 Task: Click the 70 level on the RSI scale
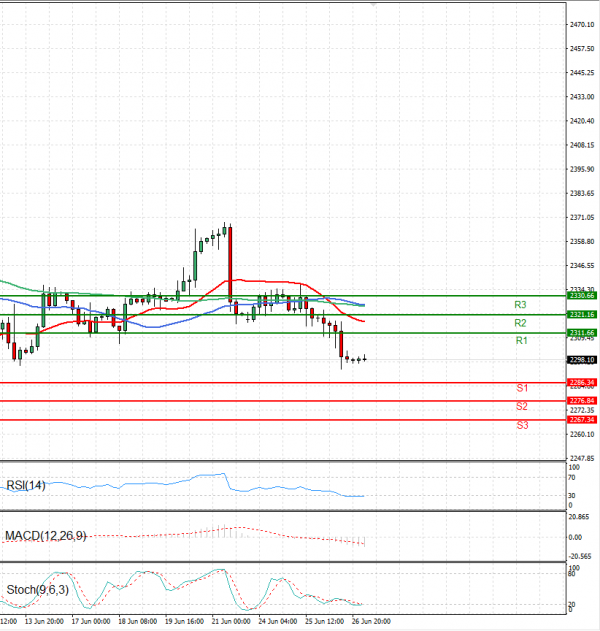571,478
